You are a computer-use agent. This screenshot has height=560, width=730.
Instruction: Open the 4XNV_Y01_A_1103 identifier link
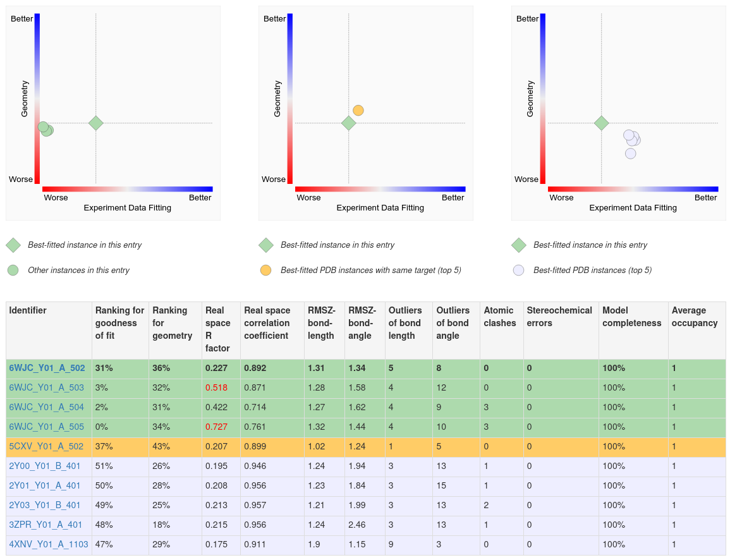pyautogui.click(x=49, y=544)
